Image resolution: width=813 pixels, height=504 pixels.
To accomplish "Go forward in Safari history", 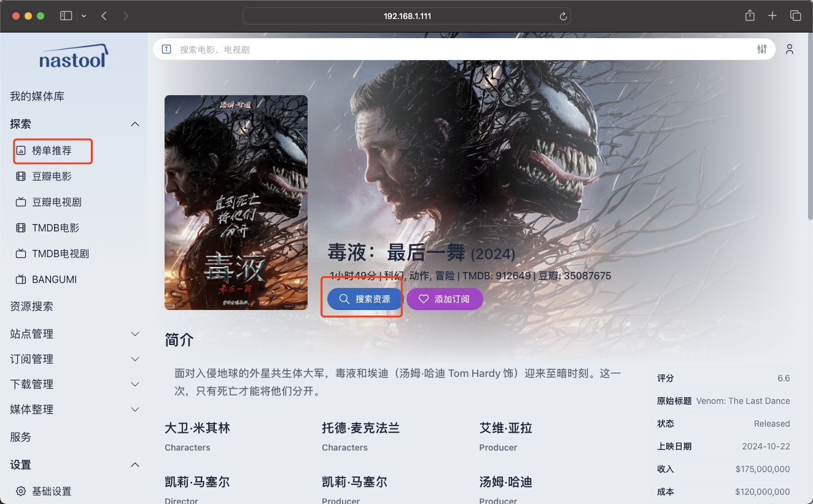I will 126,16.
